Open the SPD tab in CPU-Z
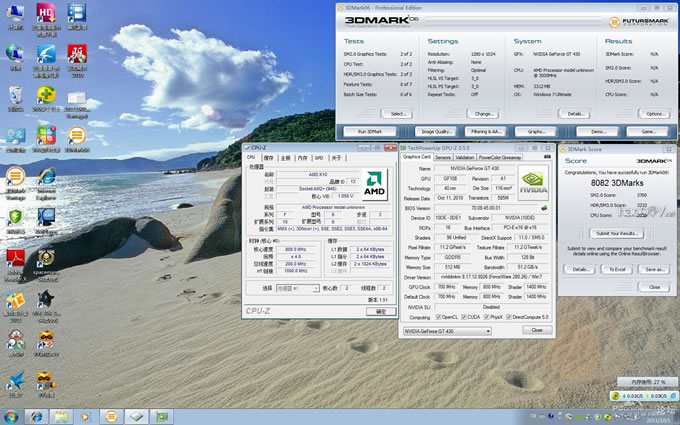 (318, 158)
